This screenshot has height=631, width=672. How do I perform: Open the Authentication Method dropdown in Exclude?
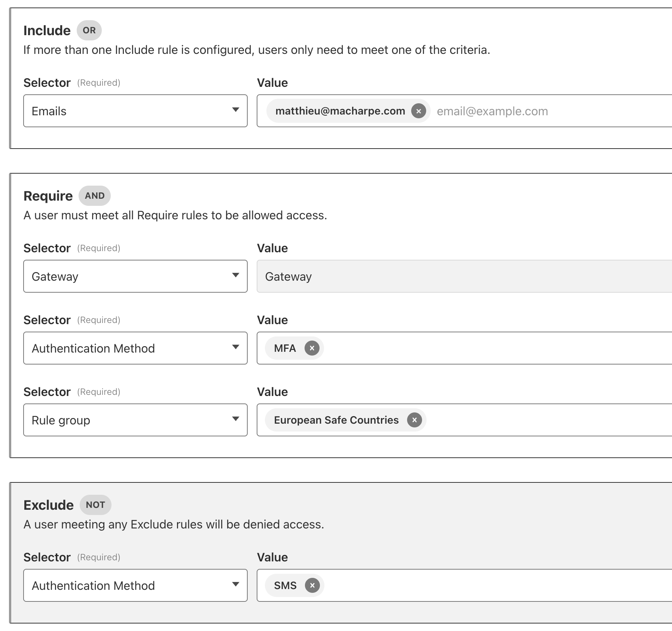[135, 585]
